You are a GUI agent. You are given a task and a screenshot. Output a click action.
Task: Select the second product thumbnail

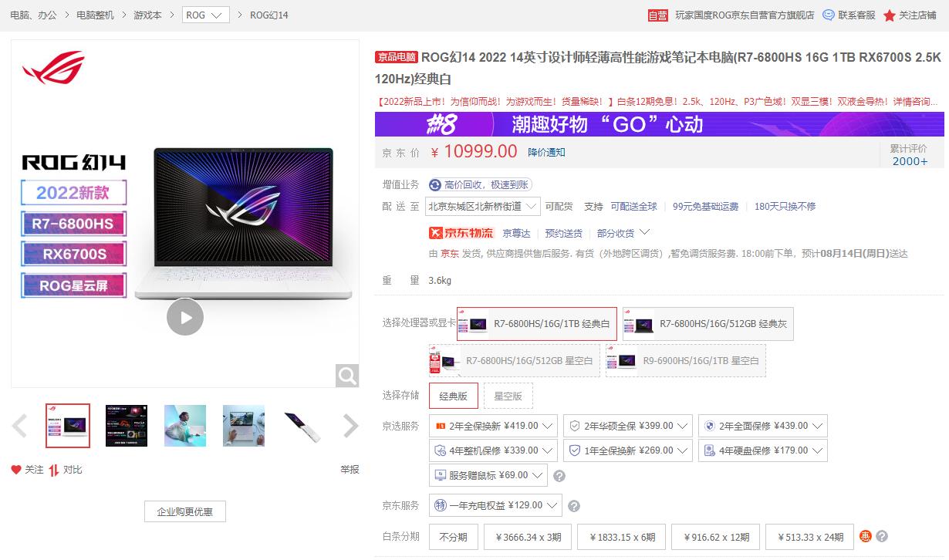(x=126, y=425)
